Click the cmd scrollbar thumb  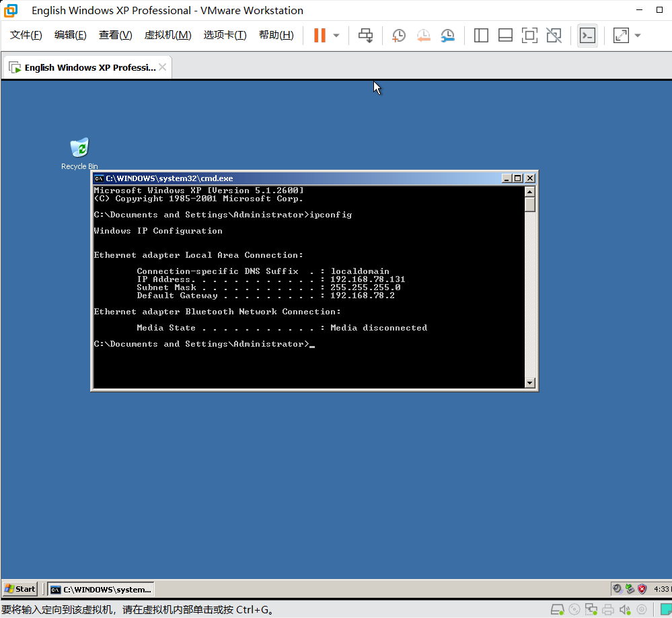[x=530, y=205]
